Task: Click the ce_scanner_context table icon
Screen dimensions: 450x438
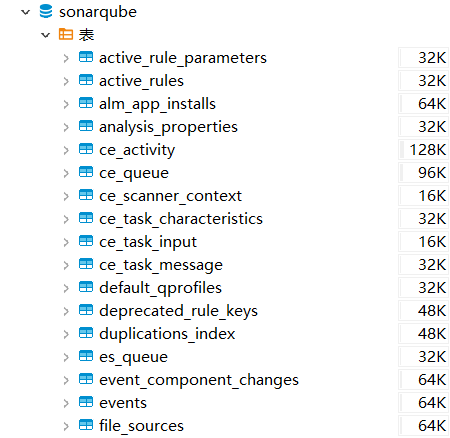Action: coord(86,195)
